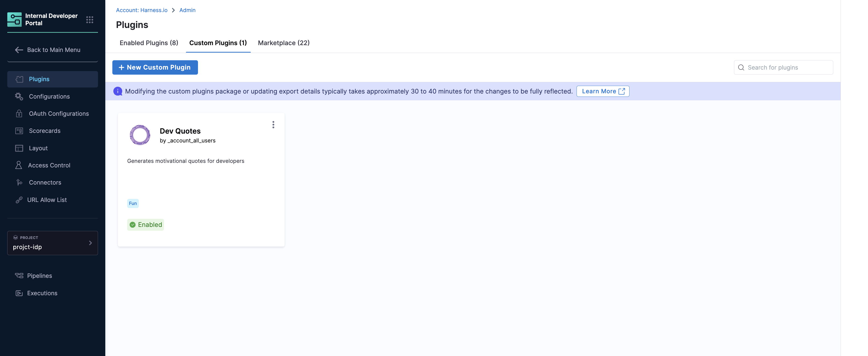This screenshot has height=356, width=868.
Task: Click the Access Control person icon
Action: coord(19,165)
